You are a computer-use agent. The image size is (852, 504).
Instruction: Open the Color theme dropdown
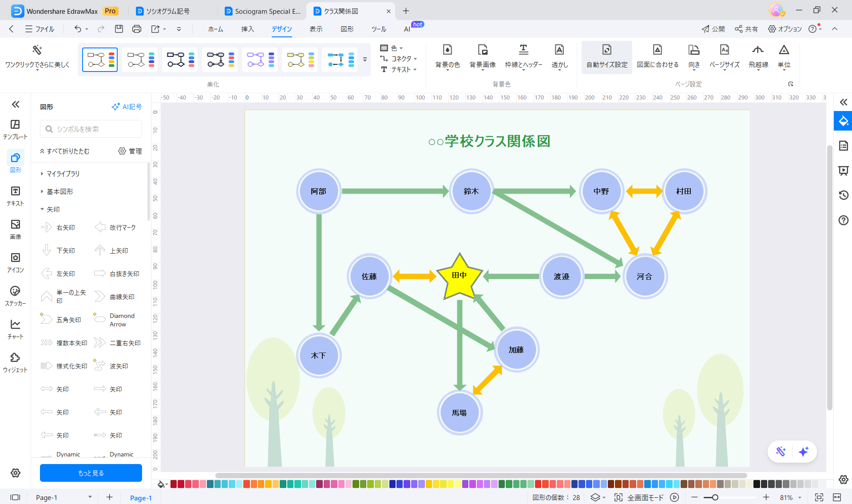[x=392, y=48]
